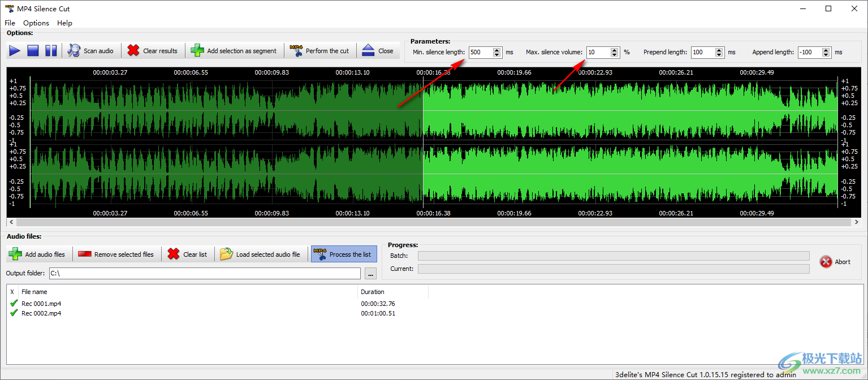Sort by the File name column header
Screen dimensions: 868x380
[x=188, y=292]
